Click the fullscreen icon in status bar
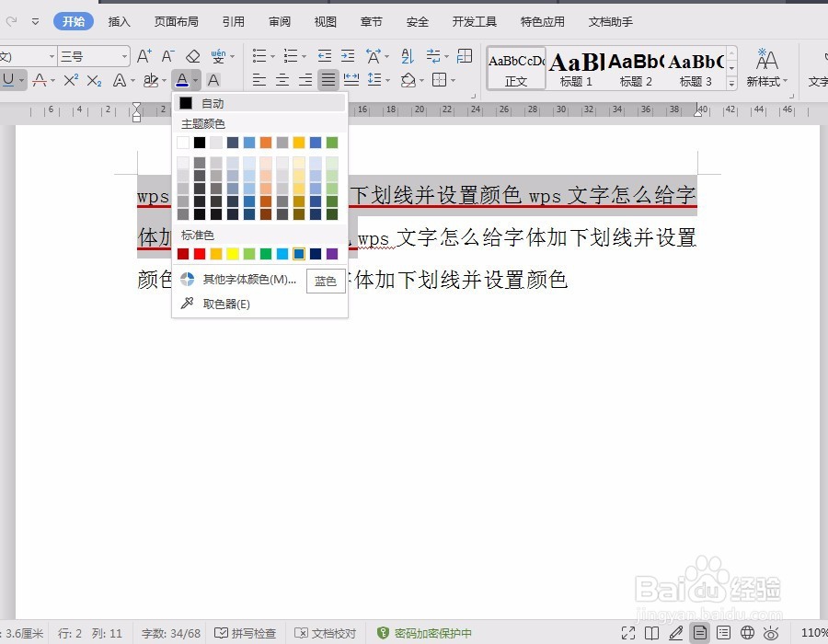Image resolution: width=828 pixels, height=644 pixels. 628,632
